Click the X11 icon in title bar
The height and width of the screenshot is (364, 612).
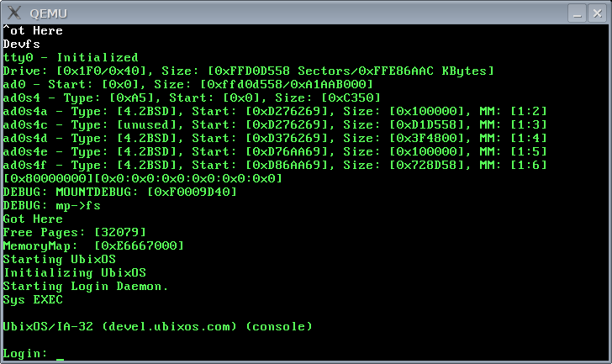(x=12, y=12)
